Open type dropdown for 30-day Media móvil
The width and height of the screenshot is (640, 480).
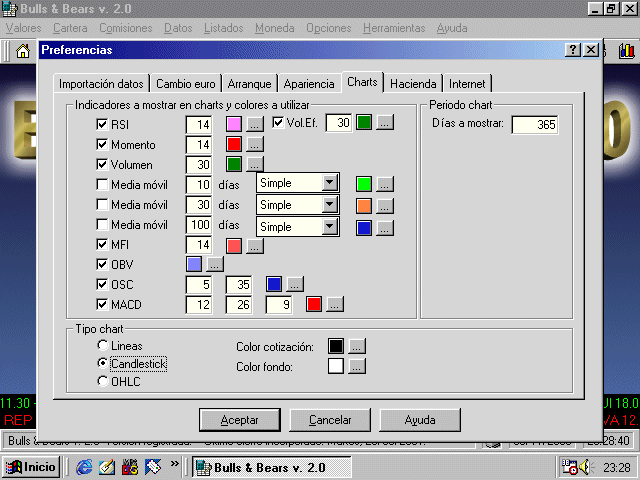[x=330, y=204]
